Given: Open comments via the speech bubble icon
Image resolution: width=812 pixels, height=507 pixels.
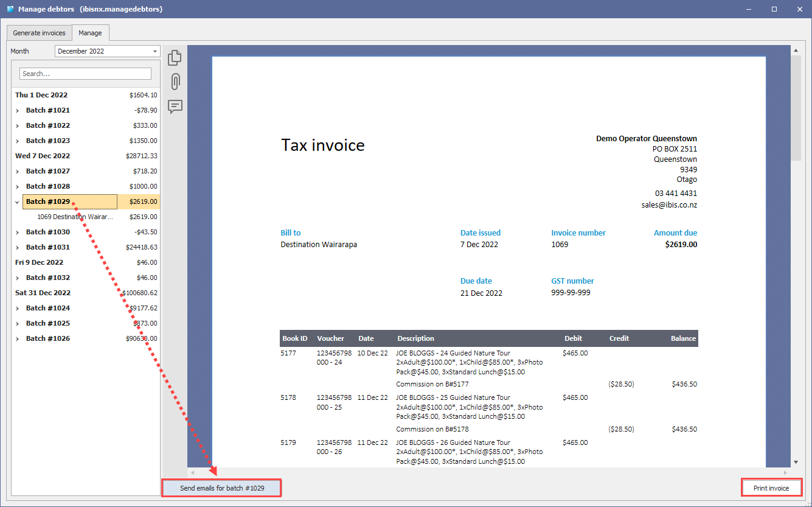Looking at the screenshot, I should pos(175,107).
